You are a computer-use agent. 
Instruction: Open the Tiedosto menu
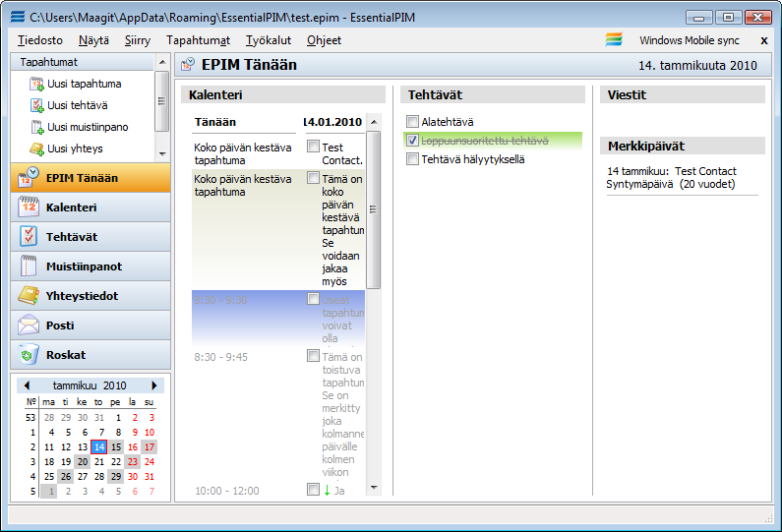[40, 40]
